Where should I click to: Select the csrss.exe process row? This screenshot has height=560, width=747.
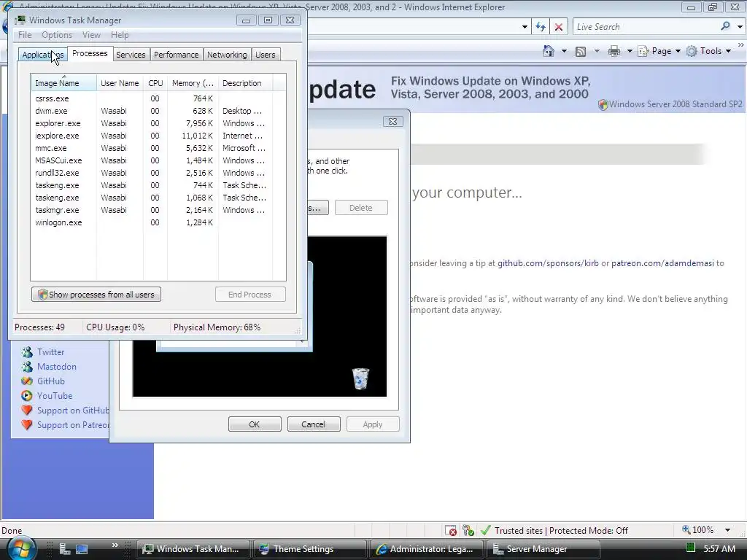coord(158,98)
